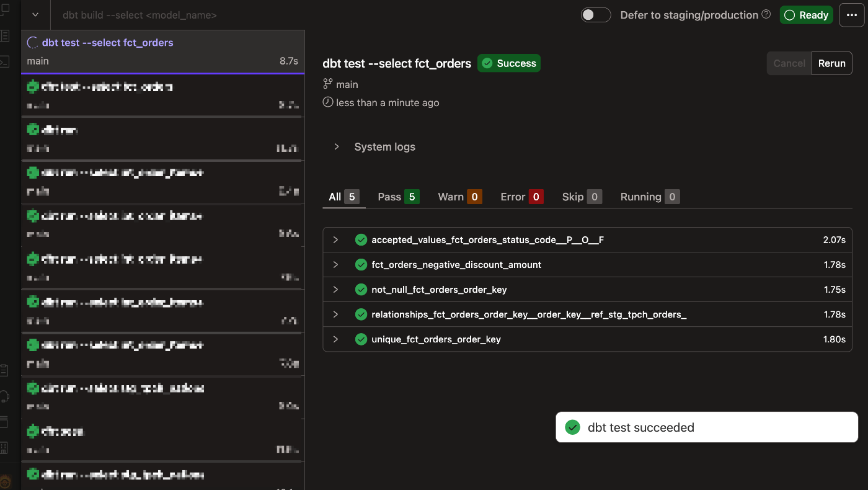Click pass icon on unique_fct_orders_order_key row
This screenshot has width=868, height=490.
click(x=361, y=339)
